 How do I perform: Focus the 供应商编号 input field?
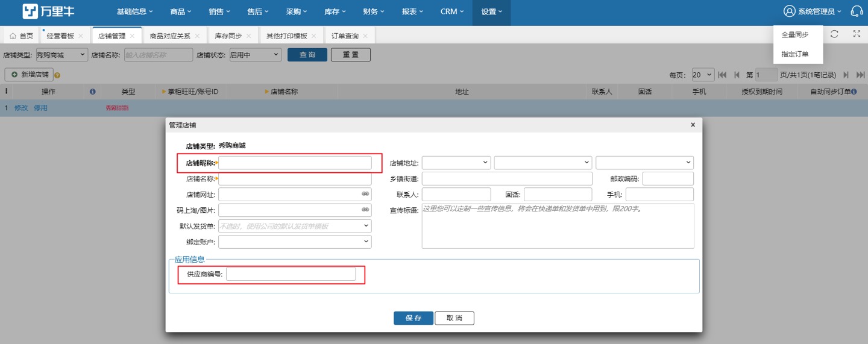tap(291, 274)
